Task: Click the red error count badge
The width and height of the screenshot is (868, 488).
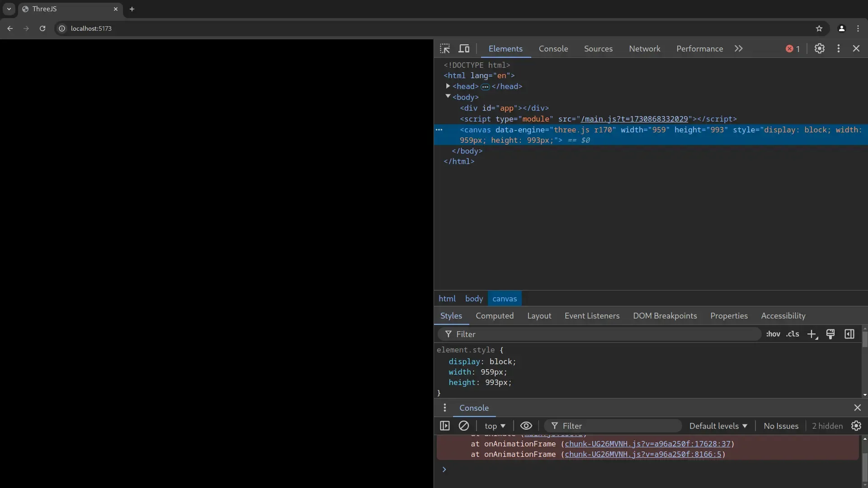Action: point(793,49)
